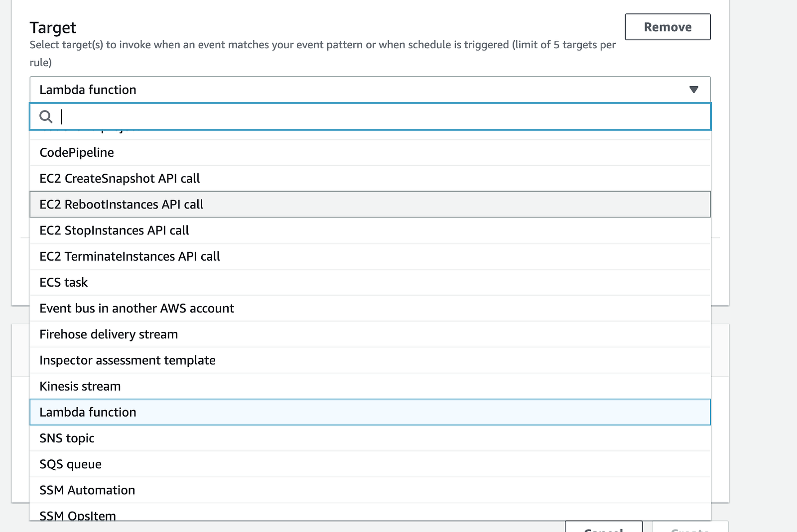Select Kinesis stream from list

80,386
